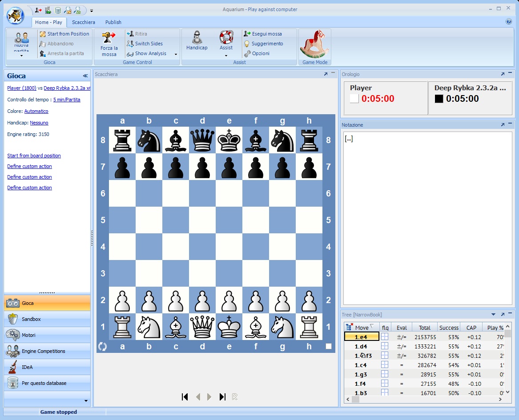Click the Nuova partita icon

pos(21,38)
